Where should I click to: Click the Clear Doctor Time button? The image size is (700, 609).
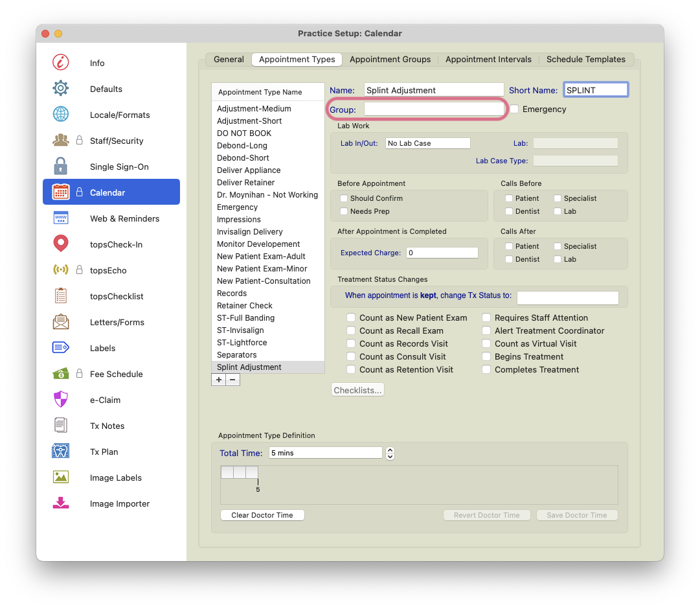tap(262, 514)
